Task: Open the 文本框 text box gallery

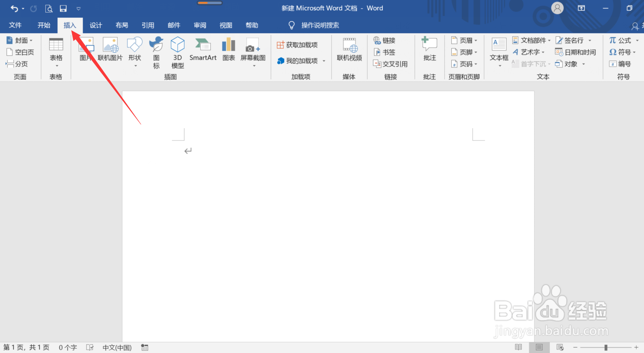Action: (499, 52)
